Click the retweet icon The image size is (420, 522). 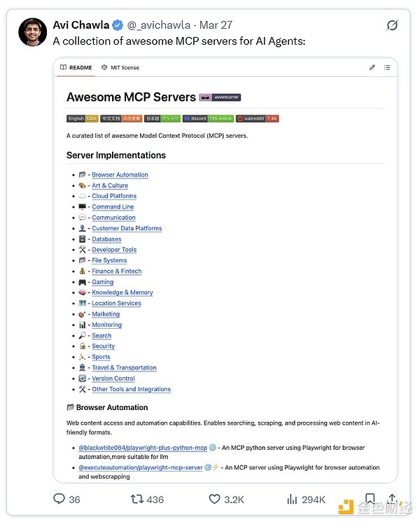[137, 499]
